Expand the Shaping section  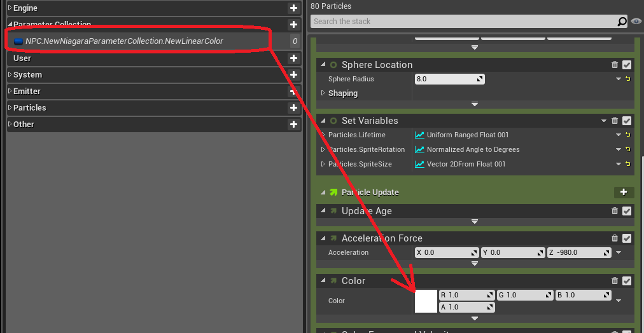tap(323, 93)
